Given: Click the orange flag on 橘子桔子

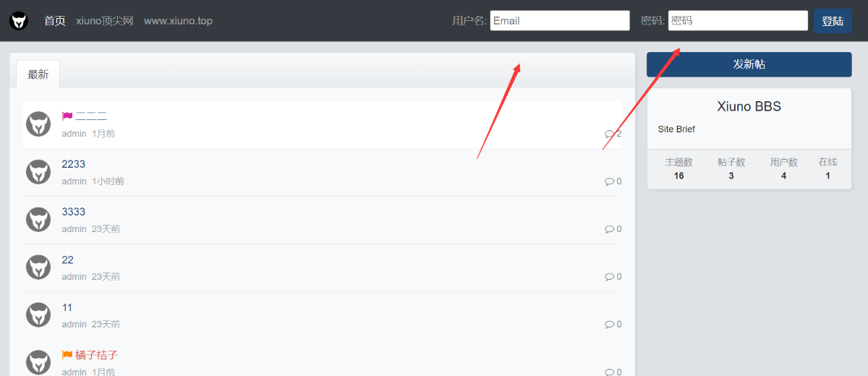Looking at the screenshot, I should [x=67, y=355].
